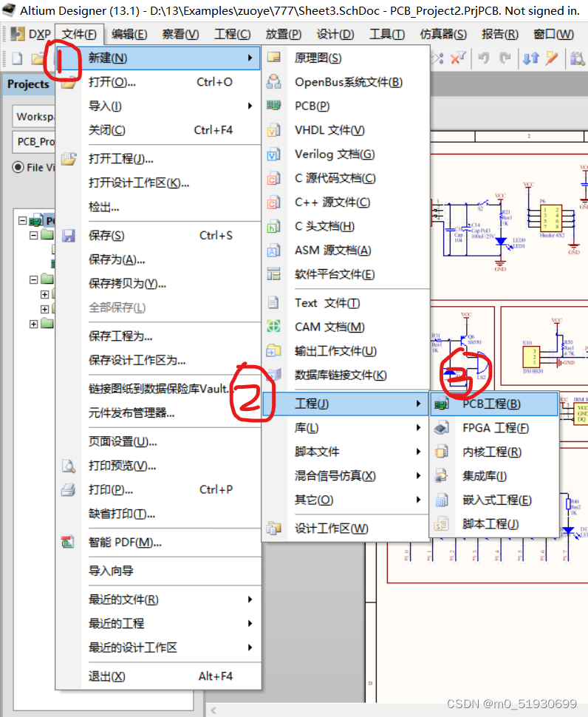This screenshot has width=588, height=717.
Task: Open the 工具(T) menu
Action: coord(387,34)
